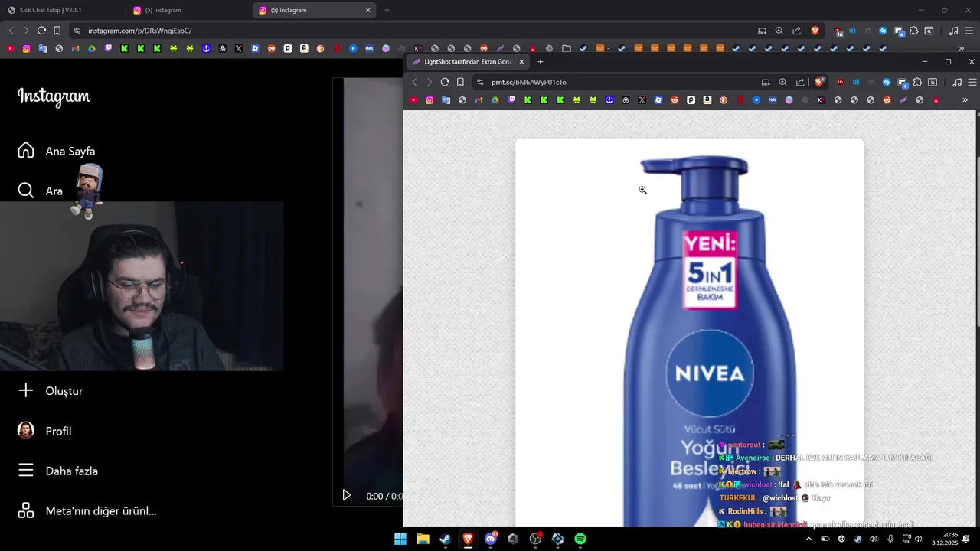This screenshot has height=551, width=980.
Task: Open X bookmark in back window
Action: pos(239,48)
